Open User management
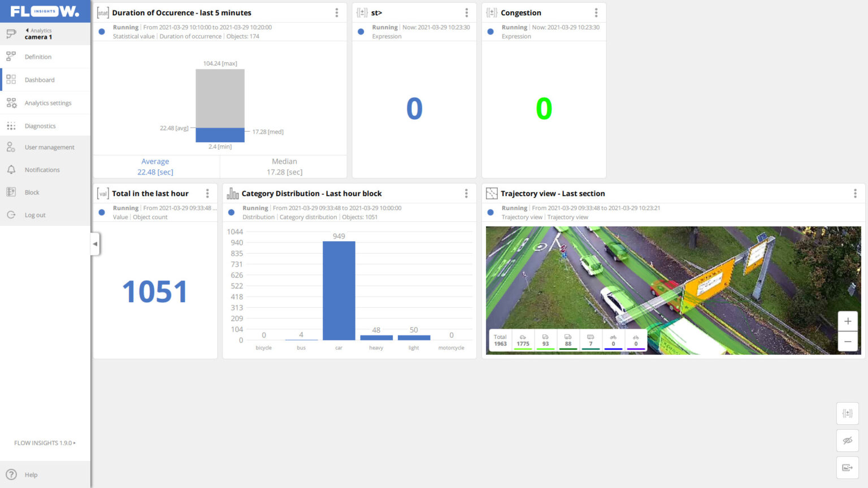Viewport: 868px width, 488px height. [x=49, y=147]
